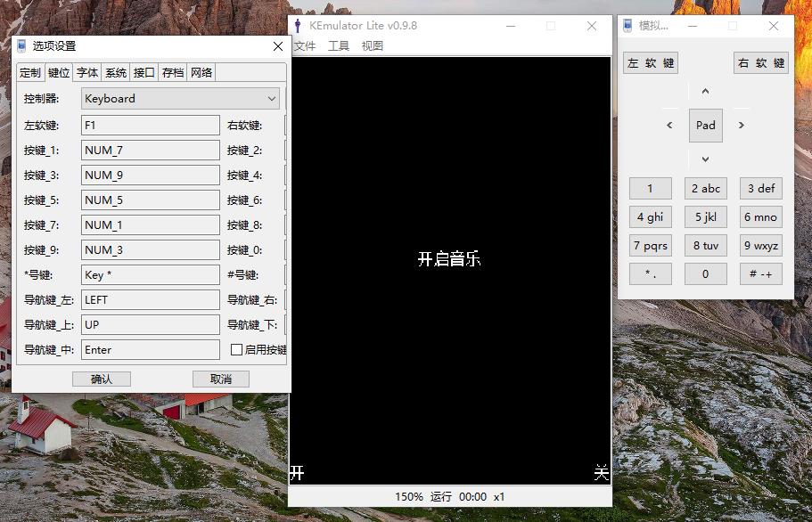Click the 开启音乐 text on emulator screen
Image resolution: width=812 pixels, height=522 pixels.
[x=449, y=258]
